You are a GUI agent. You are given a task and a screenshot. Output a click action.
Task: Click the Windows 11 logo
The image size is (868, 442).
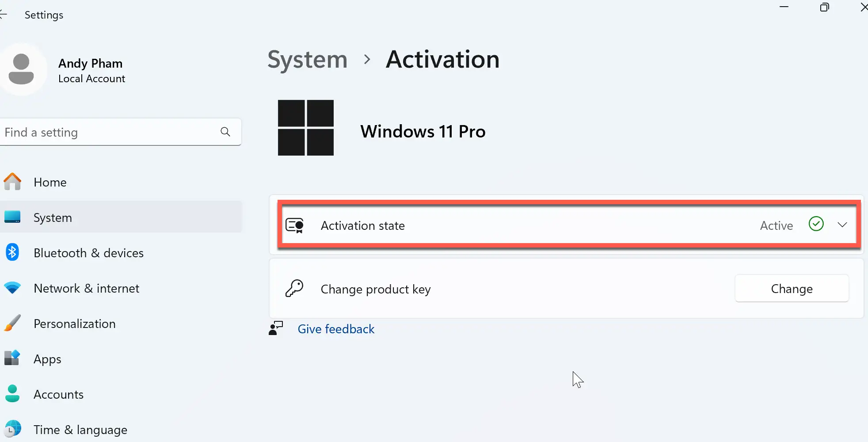click(x=306, y=128)
